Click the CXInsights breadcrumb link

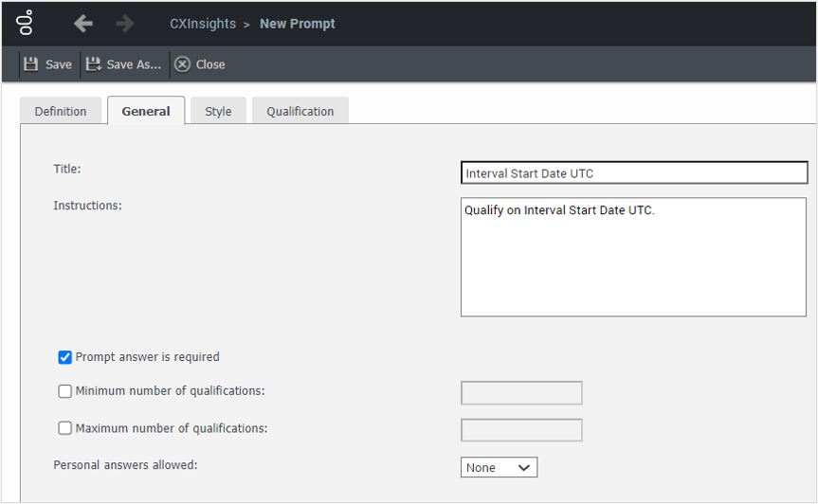[x=203, y=24]
